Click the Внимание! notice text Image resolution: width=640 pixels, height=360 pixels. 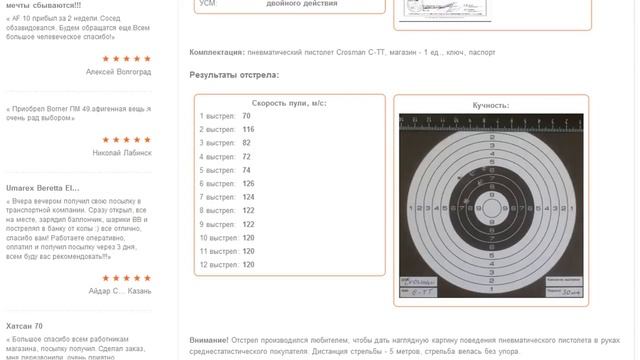point(404,346)
